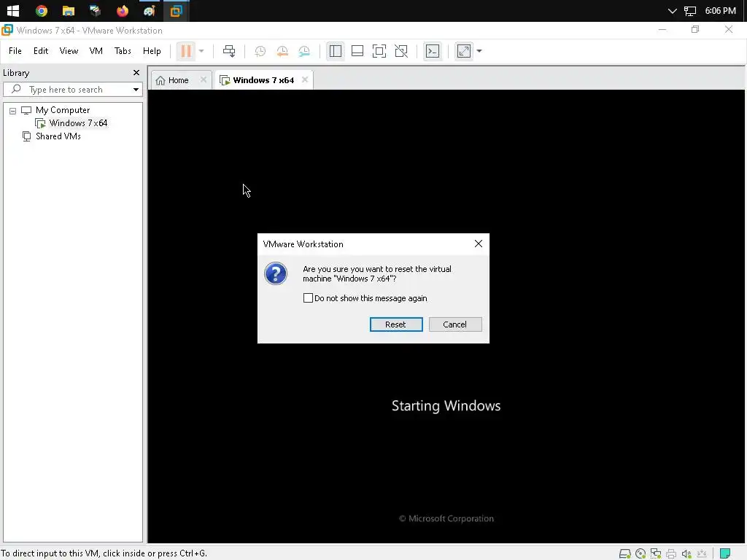Open the Snapshot Manager toolbar icon
Screen dimensions: 747x560
coord(304,51)
